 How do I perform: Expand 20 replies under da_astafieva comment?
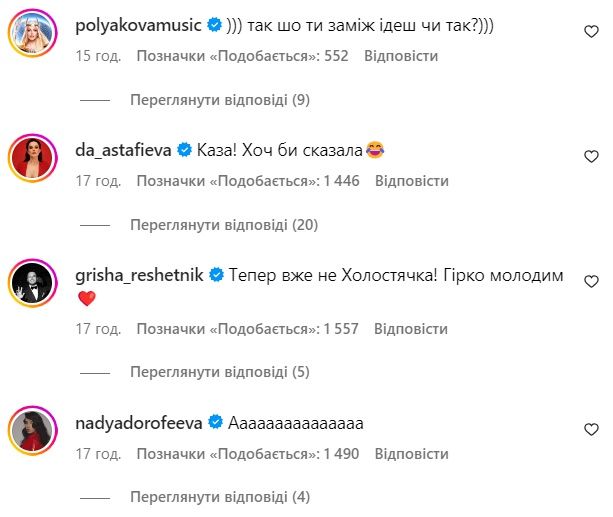point(223,224)
